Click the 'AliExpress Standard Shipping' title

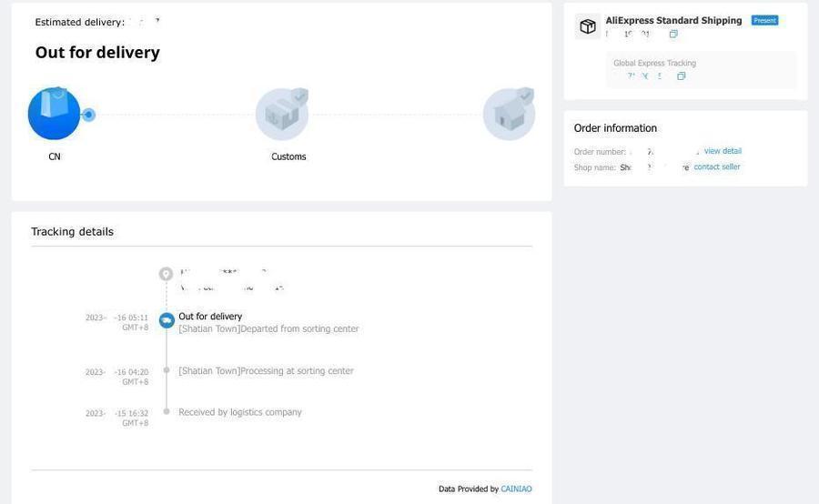[x=673, y=20]
